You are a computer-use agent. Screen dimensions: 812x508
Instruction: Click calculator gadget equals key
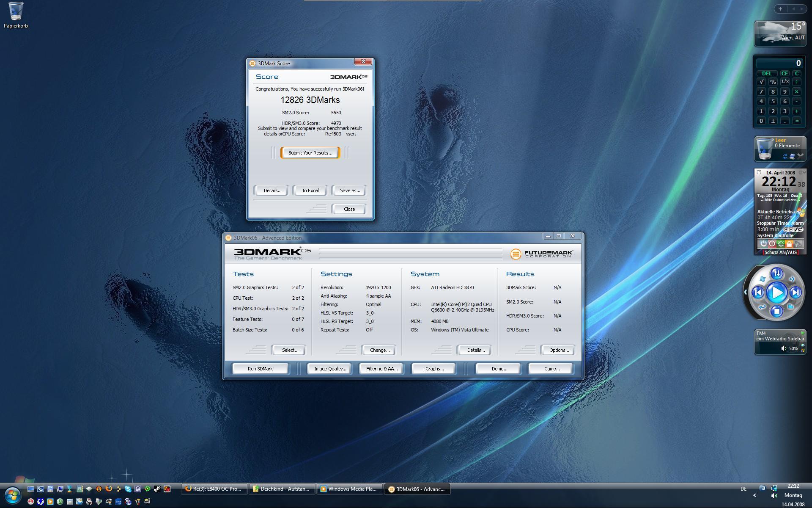pyautogui.click(x=797, y=121)
